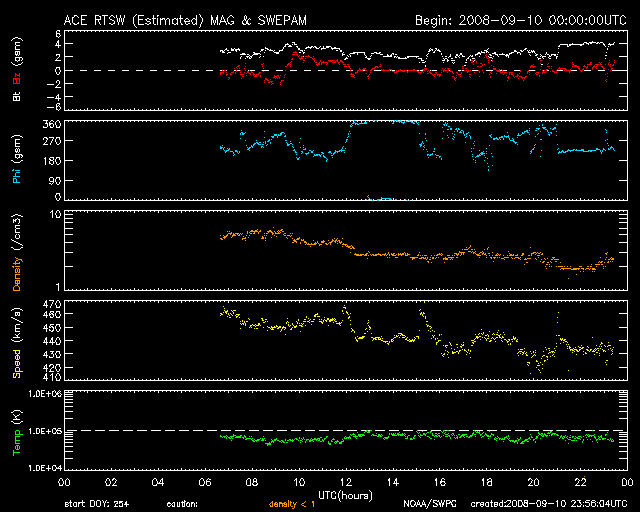Click the "420" tick label on the Speed axis
The image size is (640, 512).
[x=52, y=367]
